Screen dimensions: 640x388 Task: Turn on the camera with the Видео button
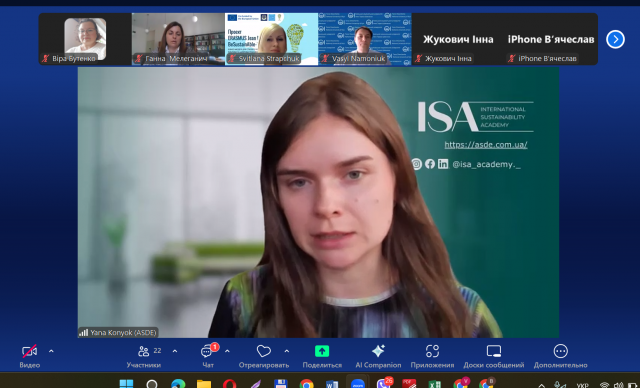(x=29, y=356)
